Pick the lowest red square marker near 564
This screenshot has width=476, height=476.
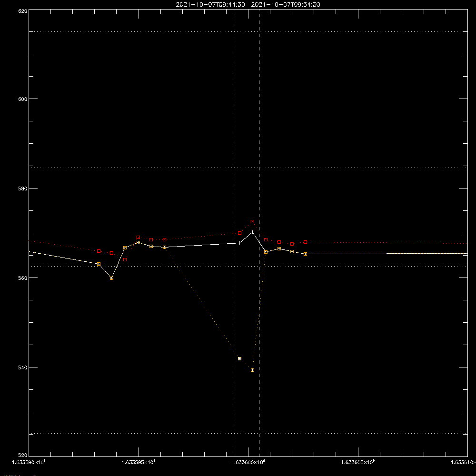pos(125,260)
